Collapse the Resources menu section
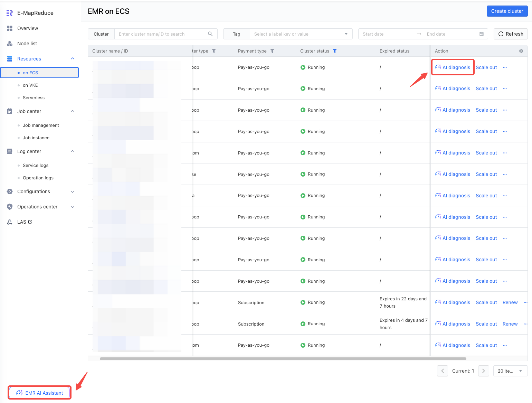 [x=73, y=59]
